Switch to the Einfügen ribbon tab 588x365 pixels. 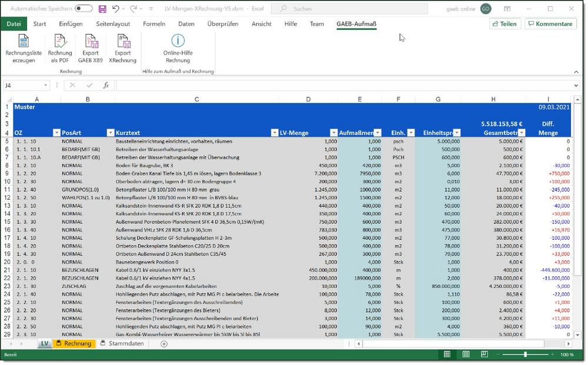pos(71,24)
